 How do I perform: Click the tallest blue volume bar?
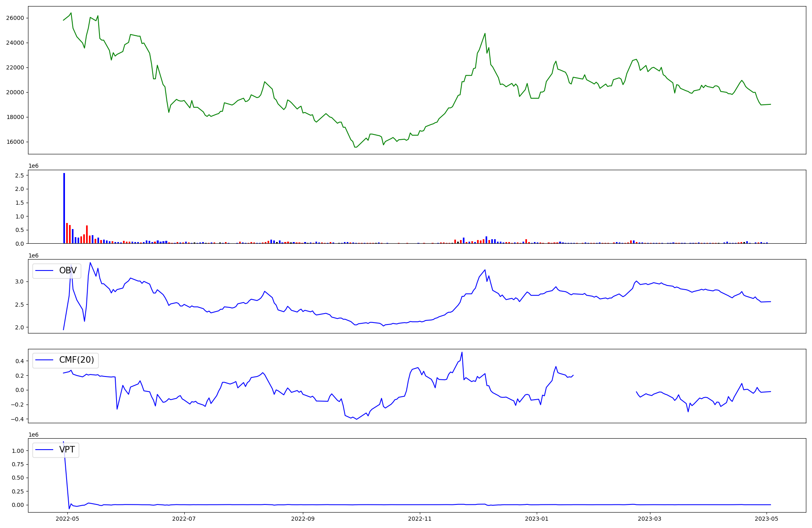(64, 208)
